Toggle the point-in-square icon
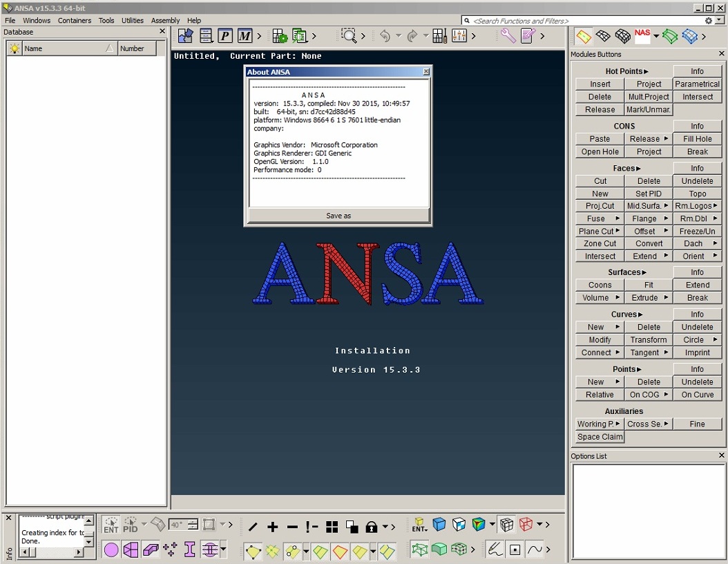This screenshot has width=728, height=564. tap(515, 549)
